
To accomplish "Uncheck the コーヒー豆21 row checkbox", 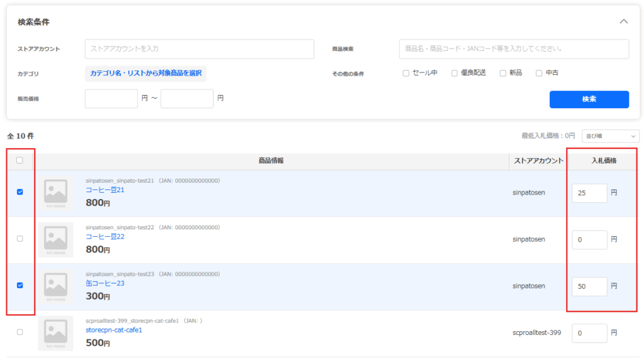I will (19, 192).
